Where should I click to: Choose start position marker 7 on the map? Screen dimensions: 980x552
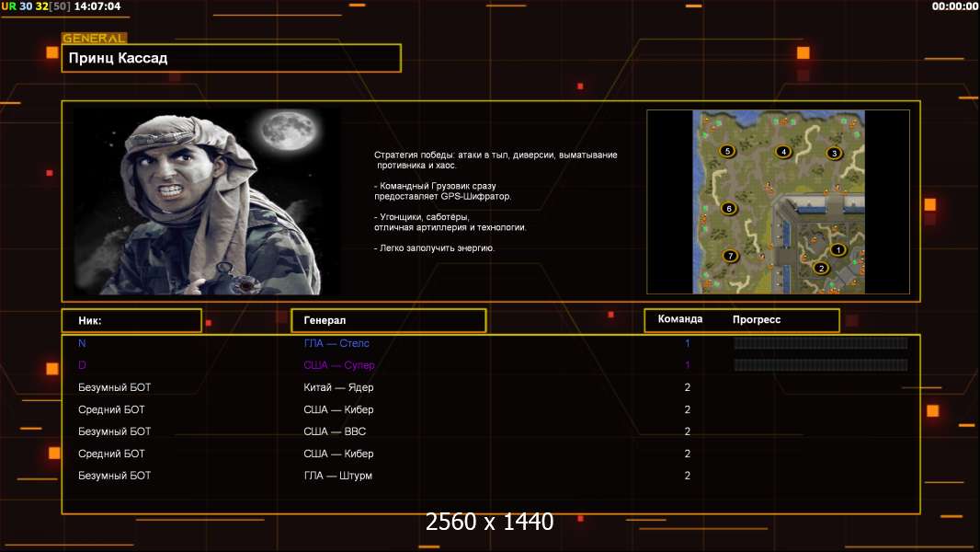(x=731, y=256)
